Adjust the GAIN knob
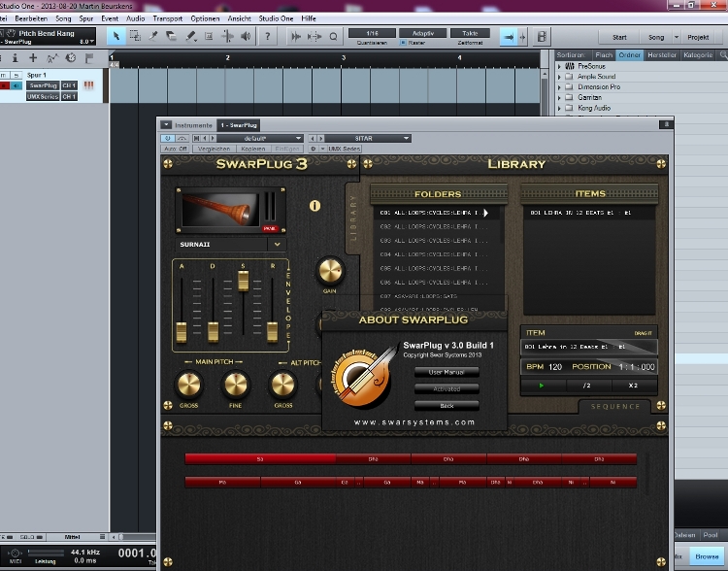The width and height of the screenshot is (728, 571). [330, 271]
